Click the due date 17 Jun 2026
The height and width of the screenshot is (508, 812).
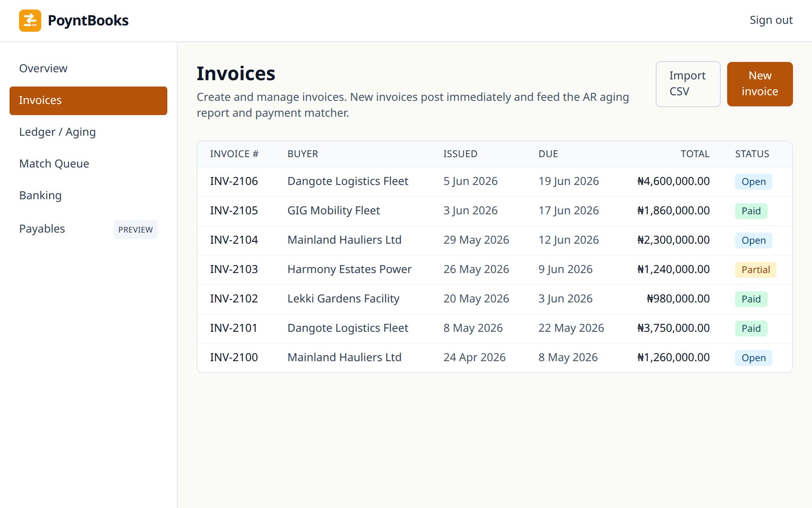(569, 211)
